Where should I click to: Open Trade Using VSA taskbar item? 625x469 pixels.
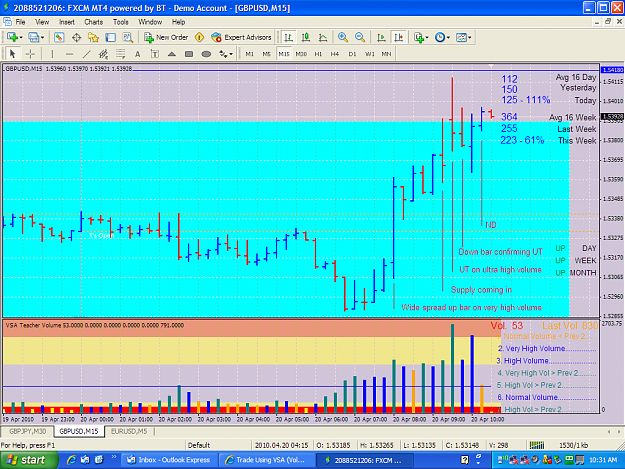[x=267, y=460]
